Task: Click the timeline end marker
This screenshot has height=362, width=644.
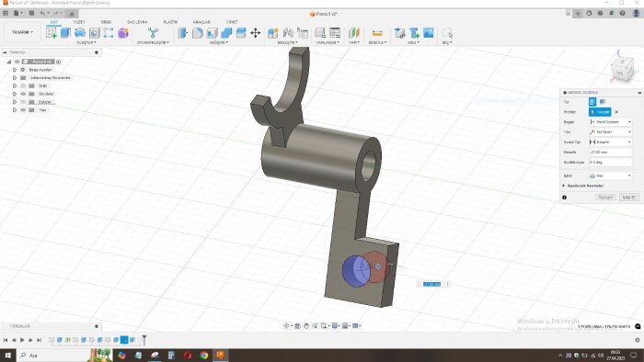Action: tap(144, 340)
